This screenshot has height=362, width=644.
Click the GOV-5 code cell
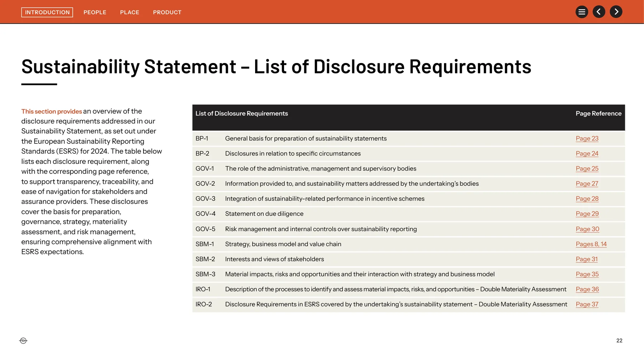[x=205, y=229]
